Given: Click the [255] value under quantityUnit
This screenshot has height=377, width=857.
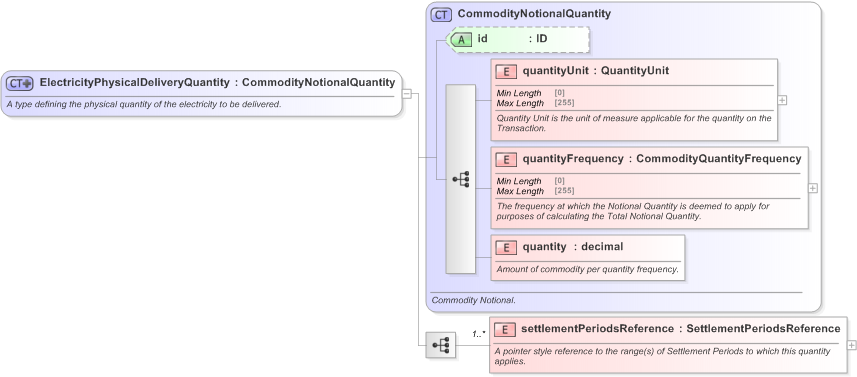Looking at the screenshot, I should coord(564,103).
